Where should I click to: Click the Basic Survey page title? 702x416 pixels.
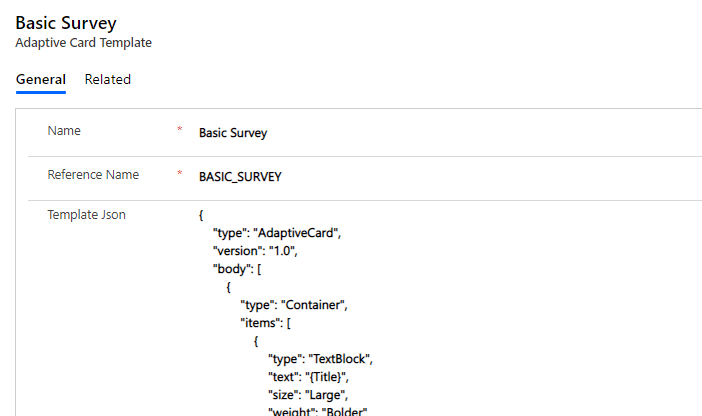pos(66,23)
